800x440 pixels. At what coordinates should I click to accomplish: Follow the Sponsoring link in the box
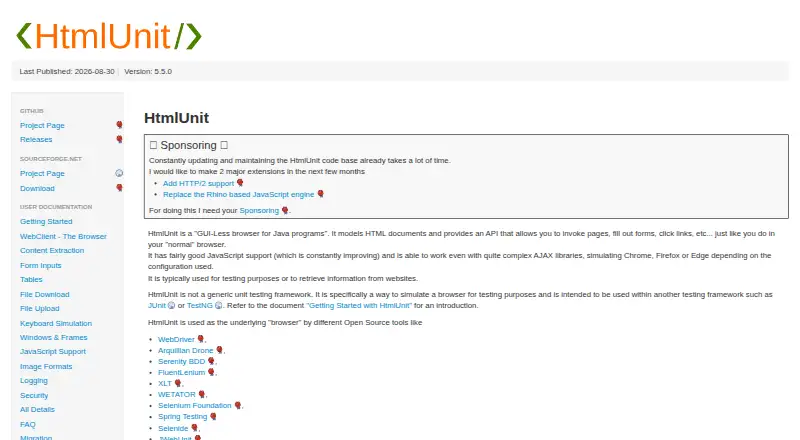tap(259, 210)
